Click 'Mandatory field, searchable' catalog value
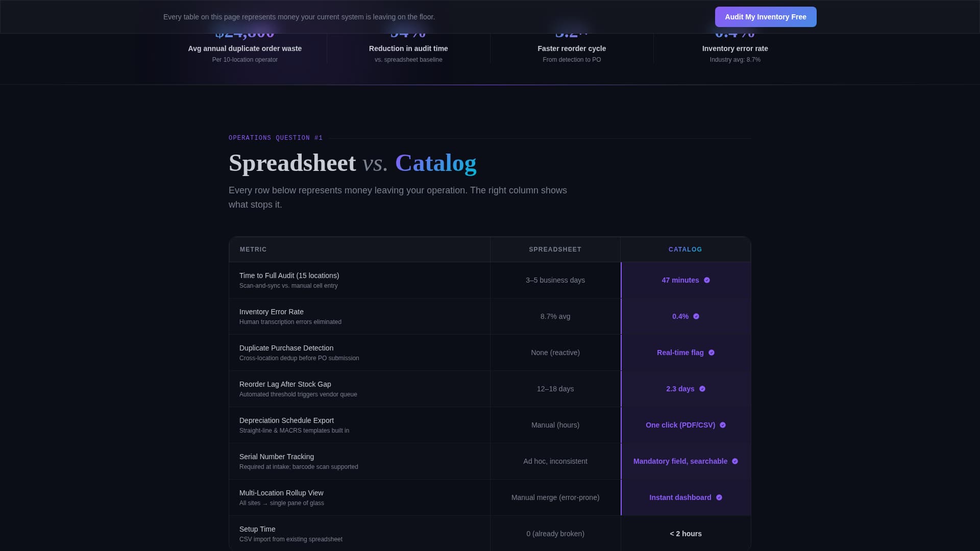This screenshot has height=551, width=980. tap(680, 461)
